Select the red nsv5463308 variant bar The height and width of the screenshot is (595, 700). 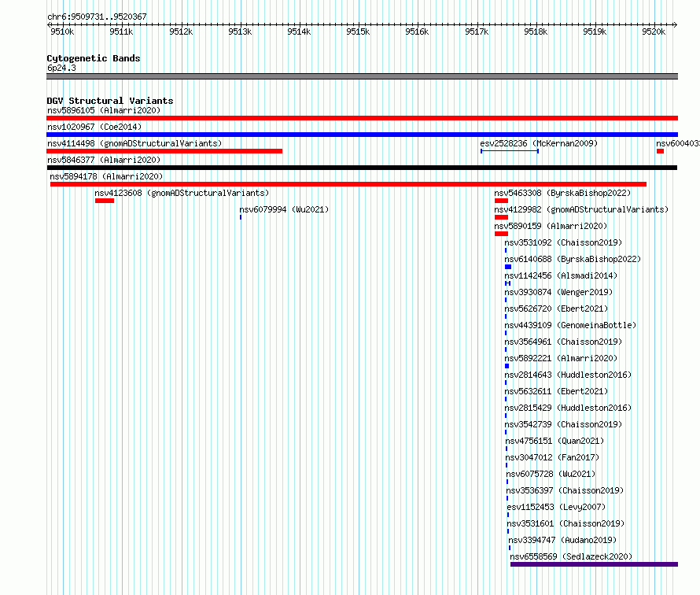[x=501, y=201]
